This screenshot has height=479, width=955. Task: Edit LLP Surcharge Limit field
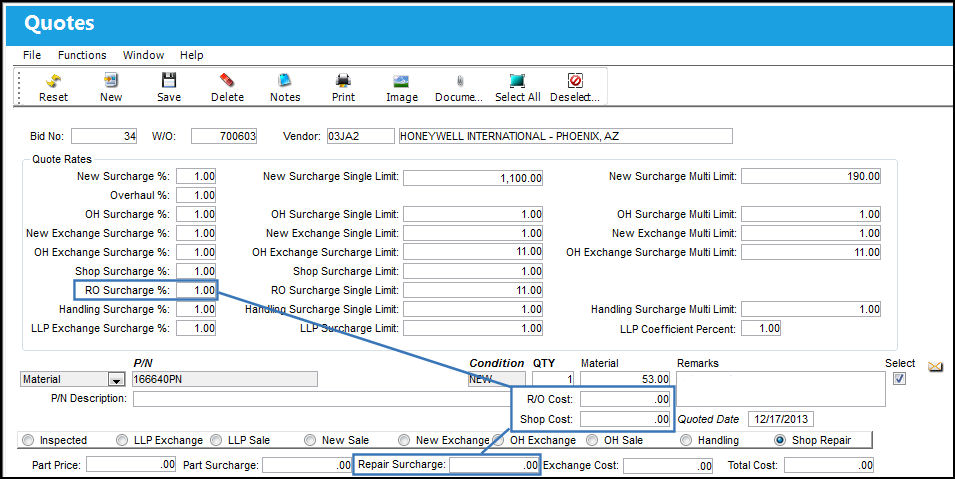coord(473,328)
